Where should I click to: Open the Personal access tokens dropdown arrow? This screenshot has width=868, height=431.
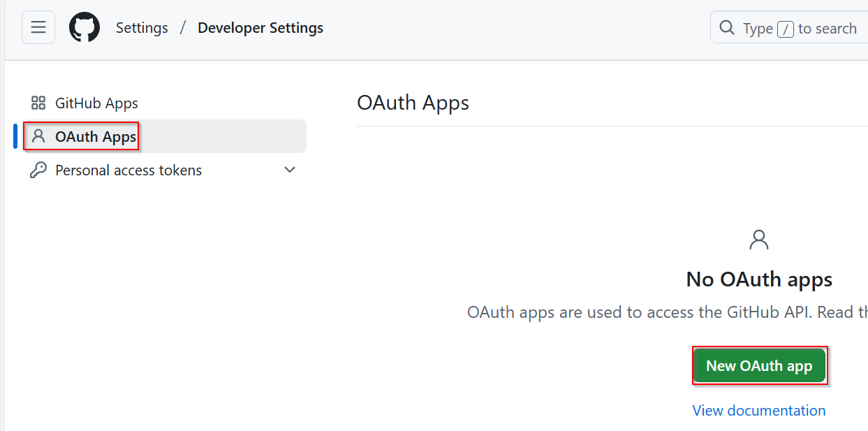289,170
